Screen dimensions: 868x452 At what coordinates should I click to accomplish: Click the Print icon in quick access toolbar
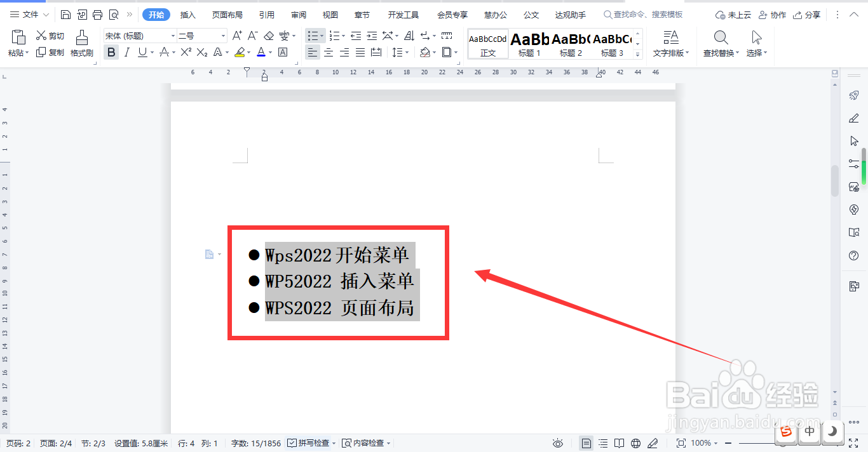(97, 15)
